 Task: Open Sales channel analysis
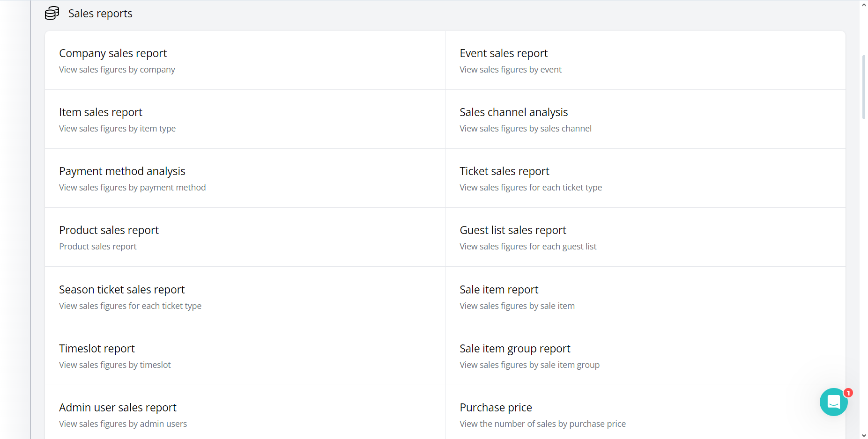(513, 112)
